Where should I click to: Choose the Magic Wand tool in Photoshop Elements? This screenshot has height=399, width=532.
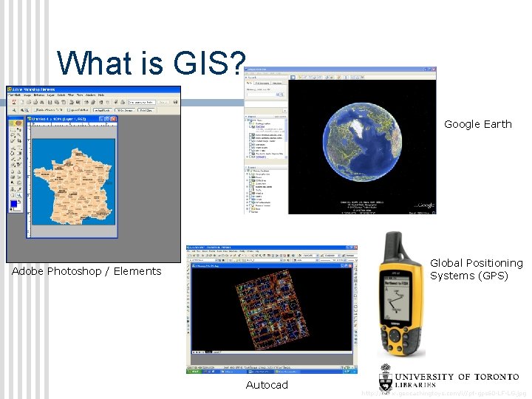coord(19,134)
